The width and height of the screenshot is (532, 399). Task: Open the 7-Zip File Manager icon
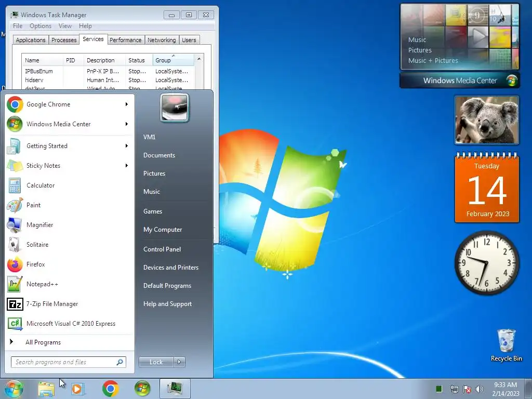pyautogui.click(x=15, y=303)
